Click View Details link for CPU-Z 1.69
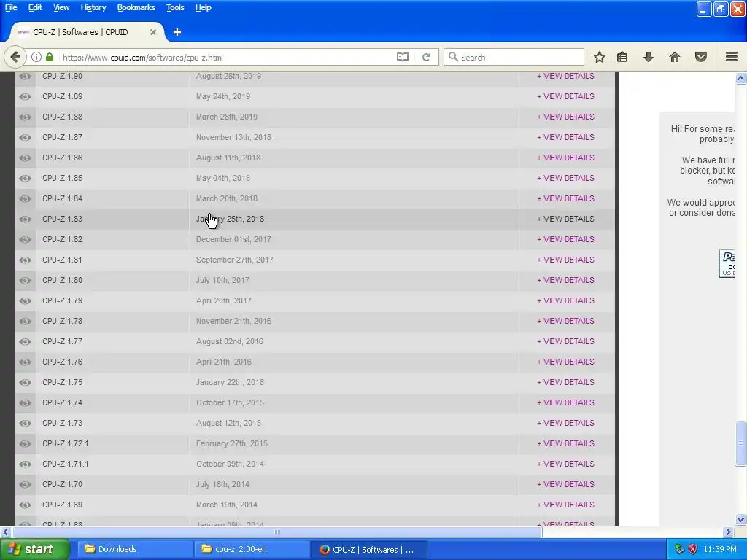This screenshot has height=560, width=747. click(x=565, y=505)
